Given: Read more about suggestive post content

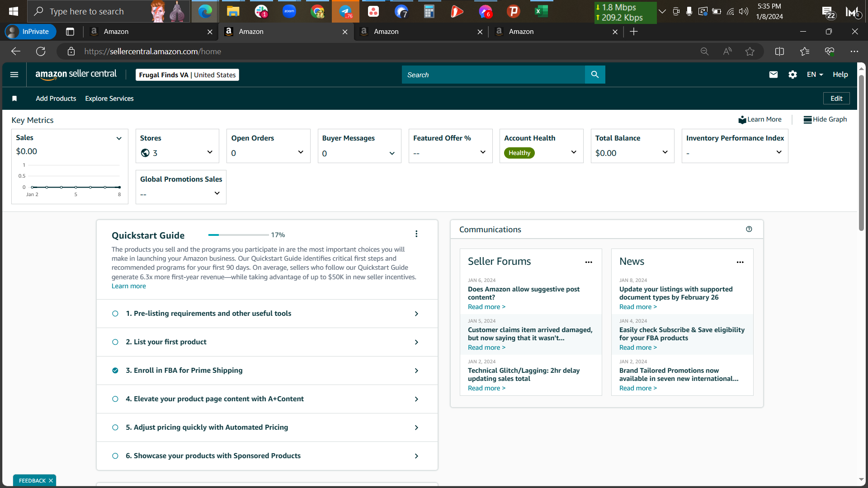Looking at the screenshot, I should tap(486, 307).
